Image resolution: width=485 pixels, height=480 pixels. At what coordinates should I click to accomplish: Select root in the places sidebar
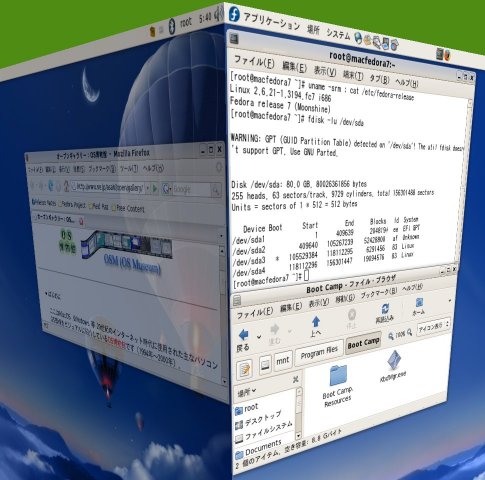pyautogui.click(x=247, y=408)
